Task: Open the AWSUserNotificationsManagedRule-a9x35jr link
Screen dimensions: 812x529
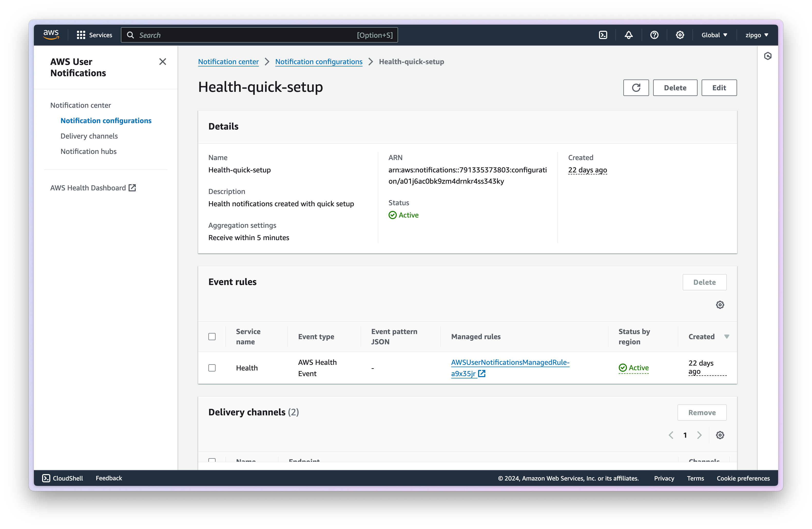Action: pyautogui.click(x=510, y=363)
